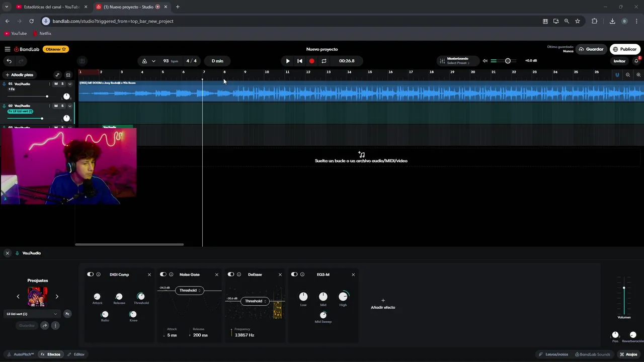Start playback with the Play button
This screenshot has width=644, height=362.
tap(288, 61)
